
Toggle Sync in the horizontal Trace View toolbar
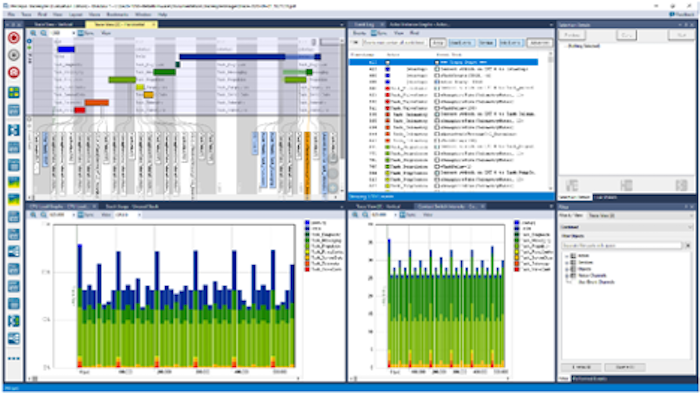coord(85,33)
